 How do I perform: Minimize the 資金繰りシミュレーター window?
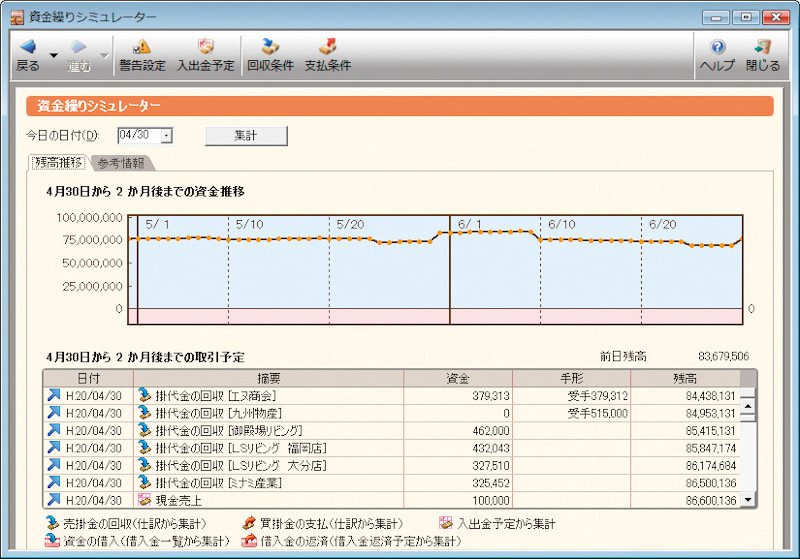pos(715,18)
